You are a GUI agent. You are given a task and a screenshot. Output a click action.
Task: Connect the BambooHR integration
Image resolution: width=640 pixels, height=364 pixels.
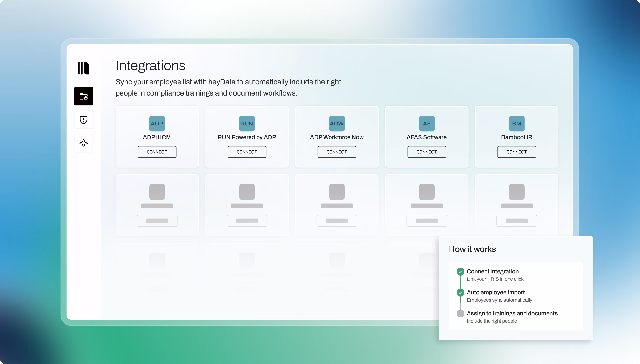coord(517,152)
